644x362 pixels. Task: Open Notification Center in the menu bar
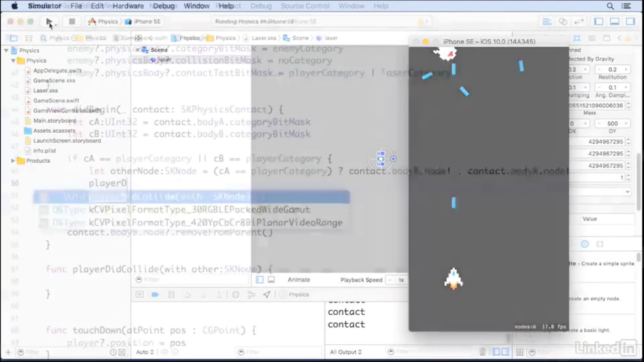point(626,6)
